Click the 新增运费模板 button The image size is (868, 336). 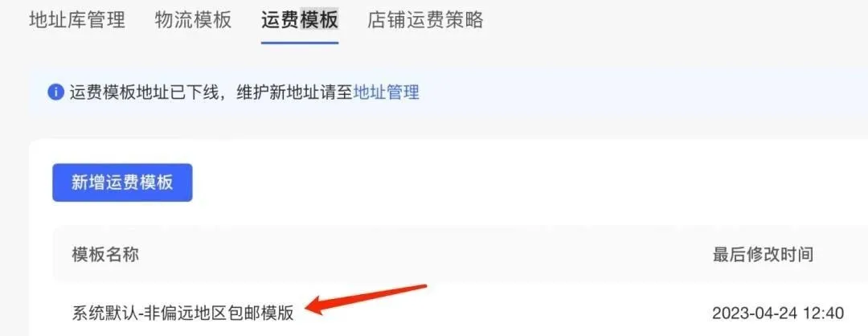tap(122, 182)
